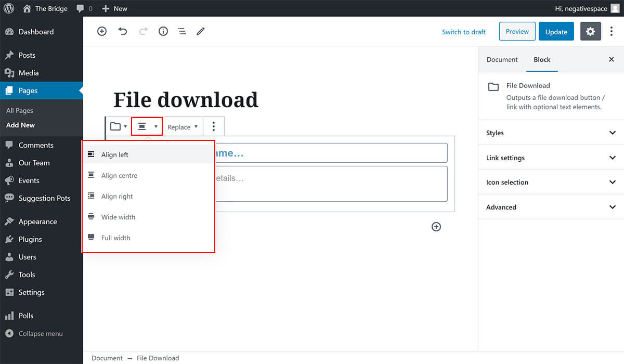Open Plugins in the admin sidebar

click(x=30, y=239)
